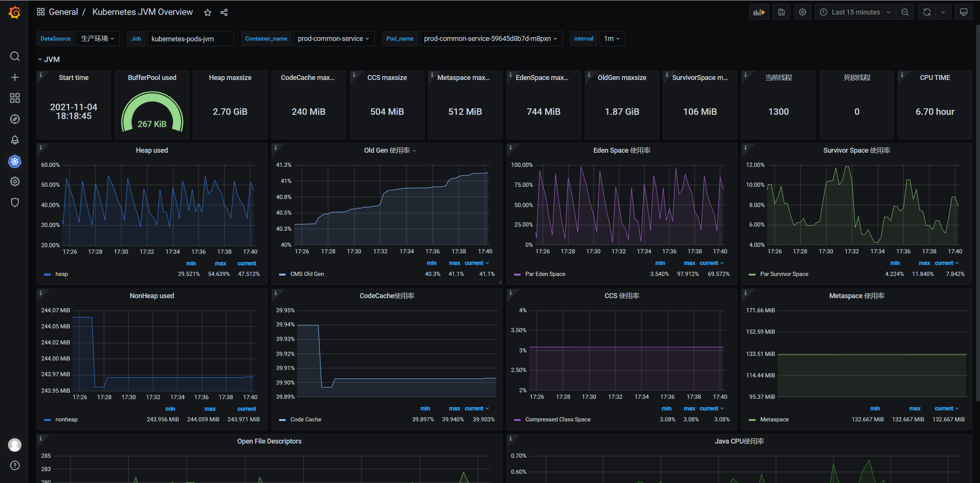Click the Add panel icon
This screenshot has height=483, width=980.
coord(758,12)
